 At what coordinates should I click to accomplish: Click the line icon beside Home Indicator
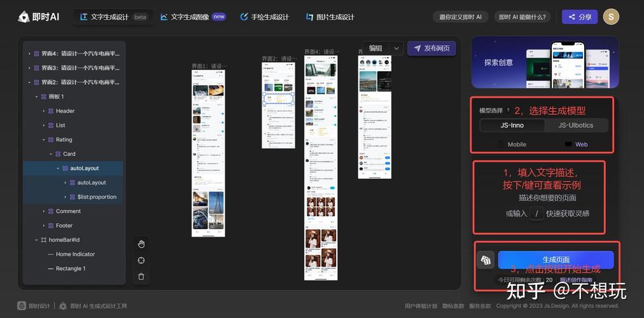50,254
